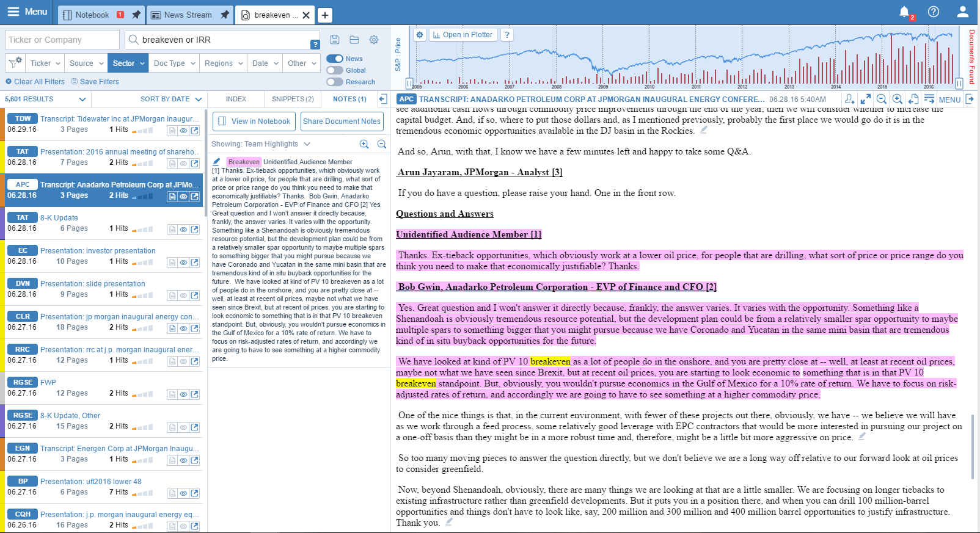Click Share Document Notes button
This screenshot has width=980, height=533.
pos(342,121)
